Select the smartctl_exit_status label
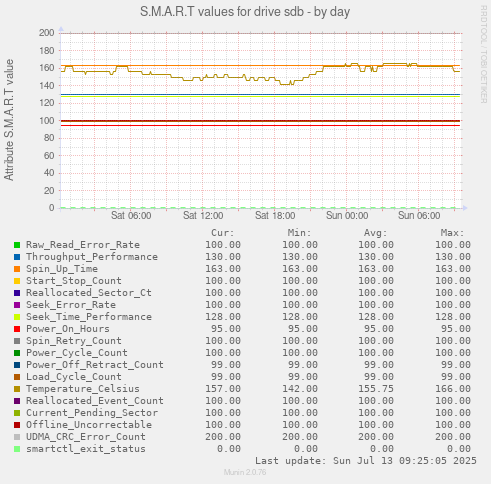Screen dimensions: 491x484 [86, 449]
